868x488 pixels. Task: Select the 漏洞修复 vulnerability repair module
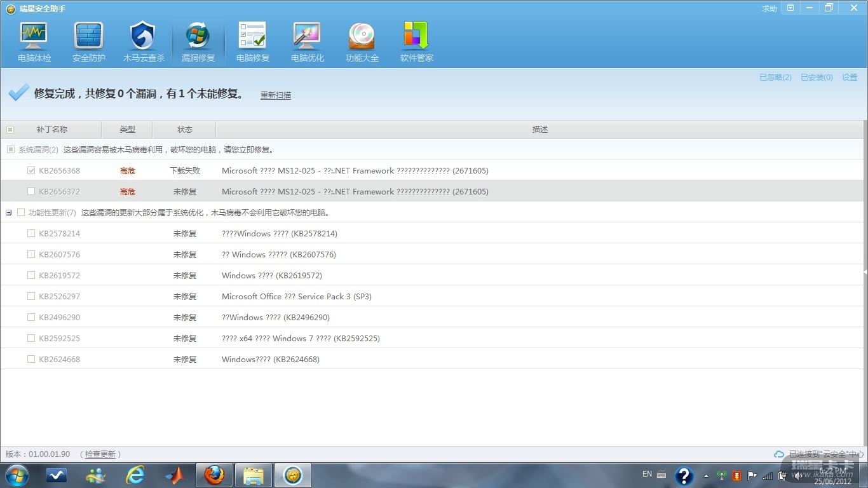(198, 43)
